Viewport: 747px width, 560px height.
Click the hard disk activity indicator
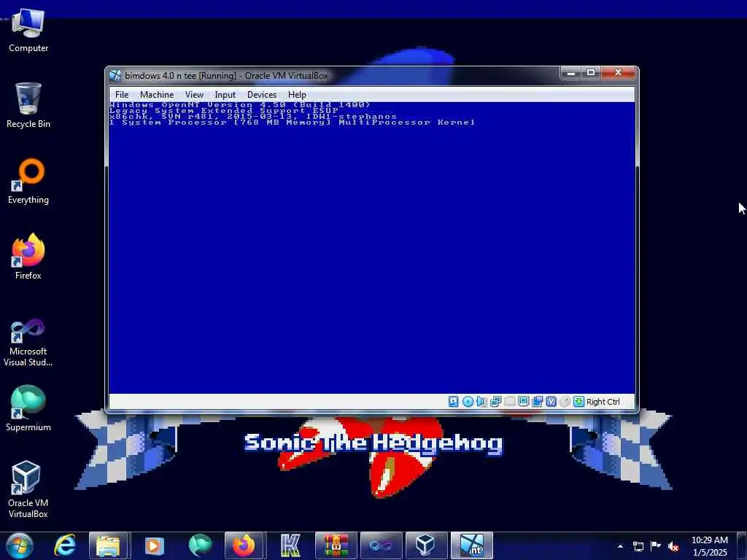453,402
